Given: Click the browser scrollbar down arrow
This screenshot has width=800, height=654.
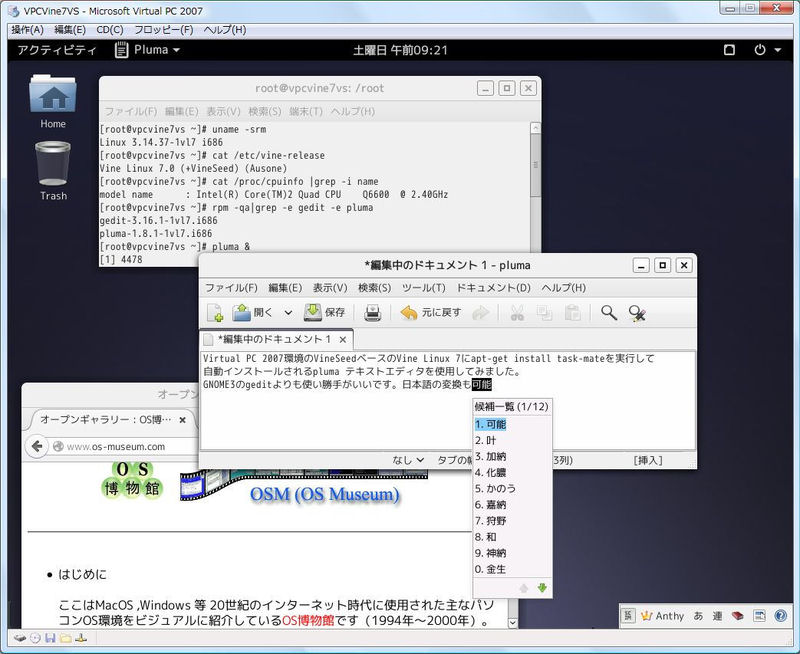Looking at the screenshot, I should [x=513, y=622].
